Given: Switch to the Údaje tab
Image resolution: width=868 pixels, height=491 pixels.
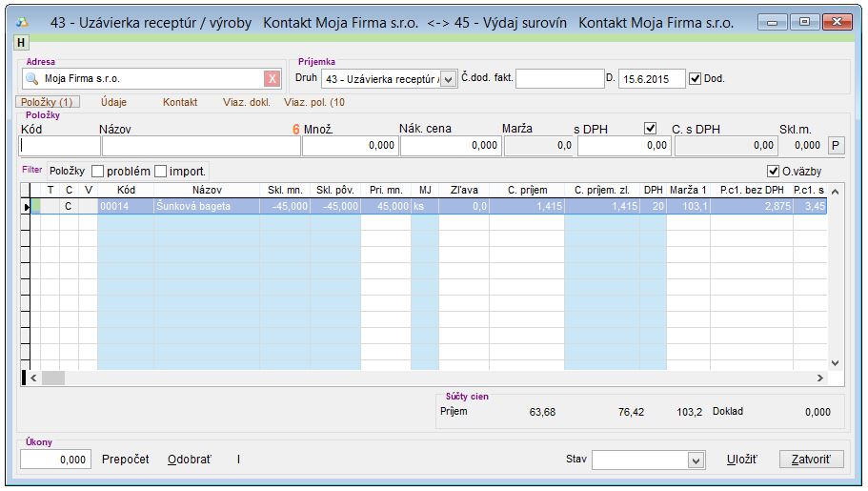Looking at the screenshot, I should click(x=113, y=102).
